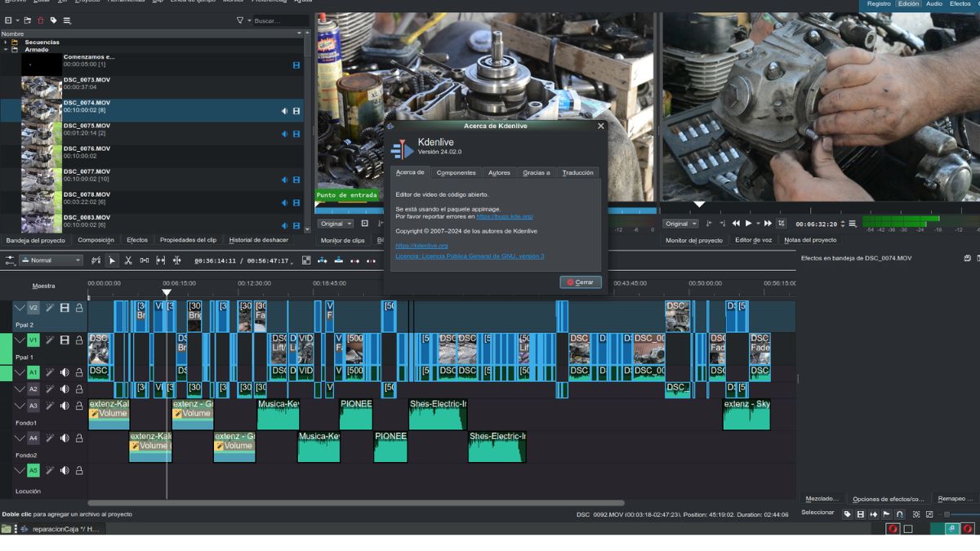Toggle lock on V2 track
The height and width of the screenshot is (551, 980).
pyautogui.click(x=79, y=308)
